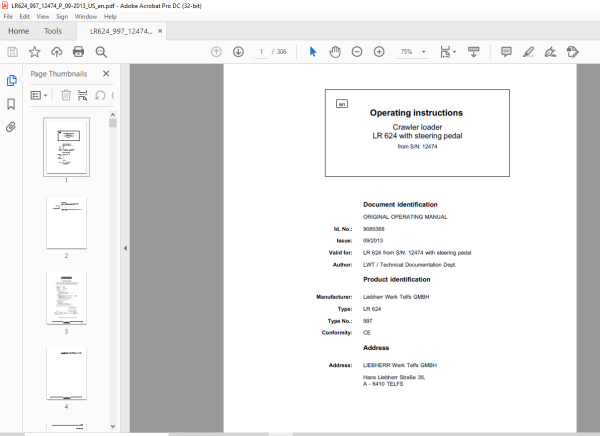Click thumbnails scrollbar up arrow
Image resolution: width=600 pixels, height=436 pixels.
tap(112, 114)
